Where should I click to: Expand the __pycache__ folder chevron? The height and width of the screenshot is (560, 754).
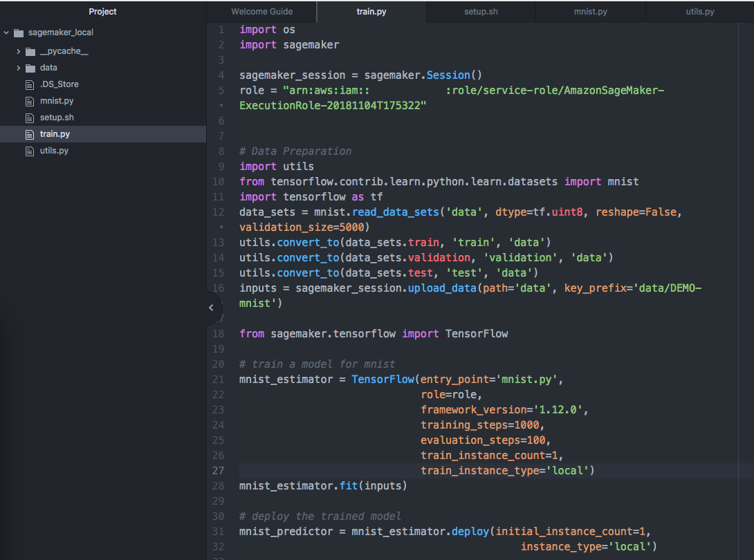(18, 51)
